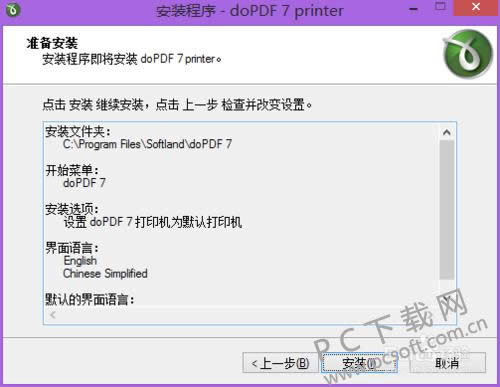
Task: Click the default printer option line
Action: (x=153, y=222)
